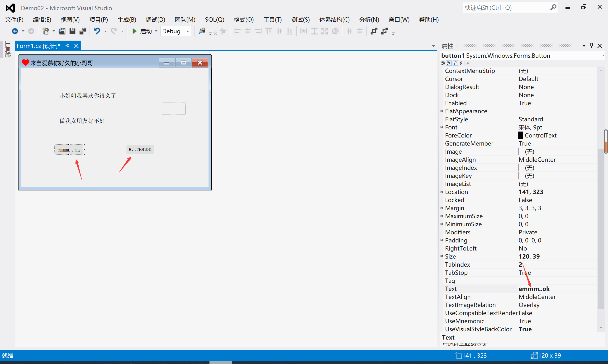The image size is (608, 364).
Task: Toggle pin on Form1.cs design tab
Action: point(68,46)
